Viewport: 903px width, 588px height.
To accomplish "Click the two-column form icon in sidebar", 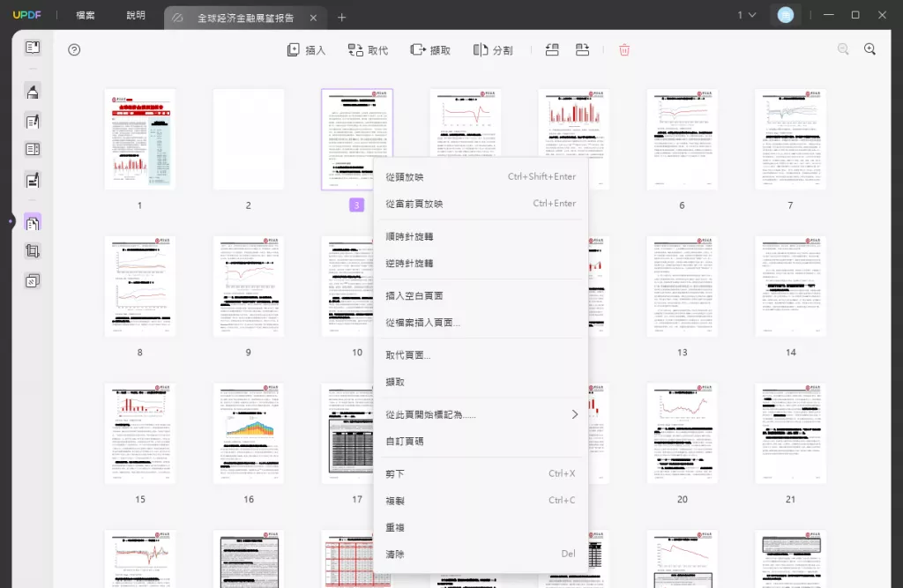I will (33, 150).
